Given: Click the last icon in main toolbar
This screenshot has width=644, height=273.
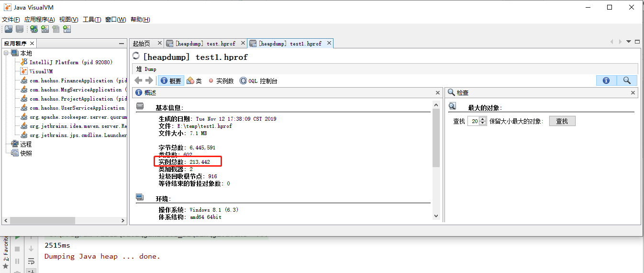Looking at the screenshot, I should tap(67, 29).
